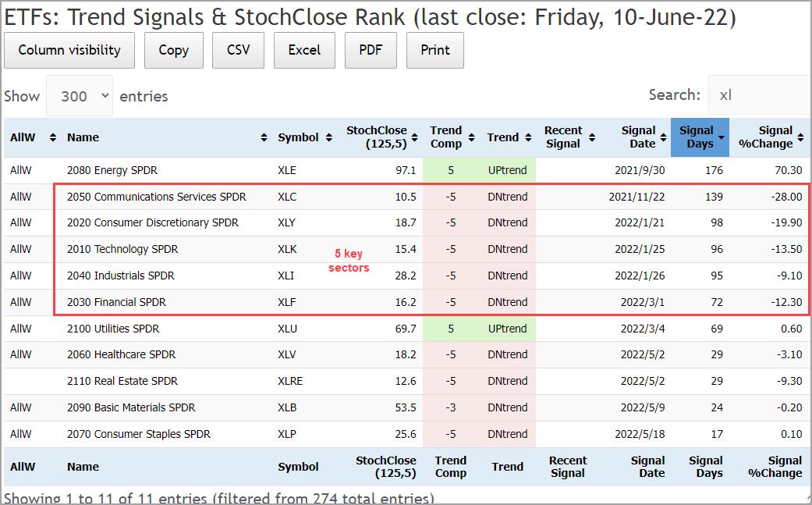This screenshot has height=505, width=812.
Task: Click the Trend column sort arrows
Action: [x=526, y=137]
